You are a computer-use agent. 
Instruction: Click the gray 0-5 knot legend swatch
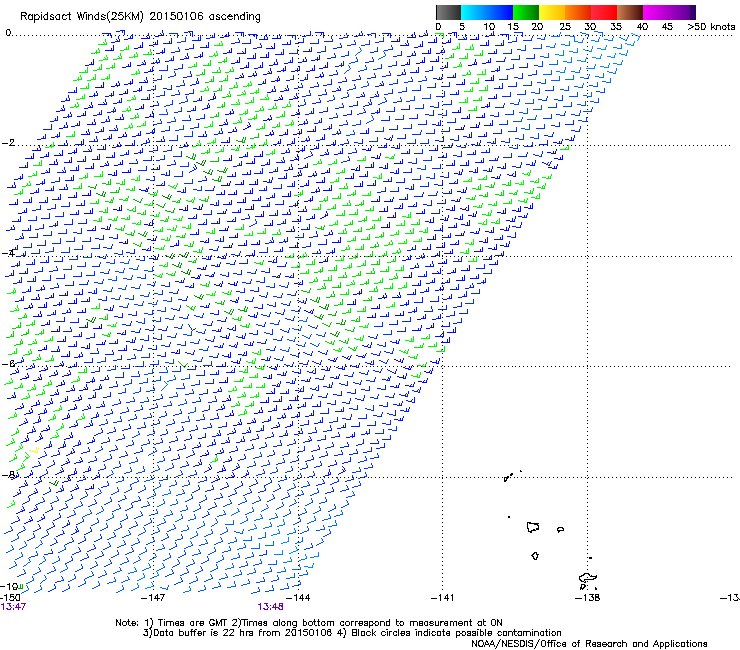click(x=448, y=12)
